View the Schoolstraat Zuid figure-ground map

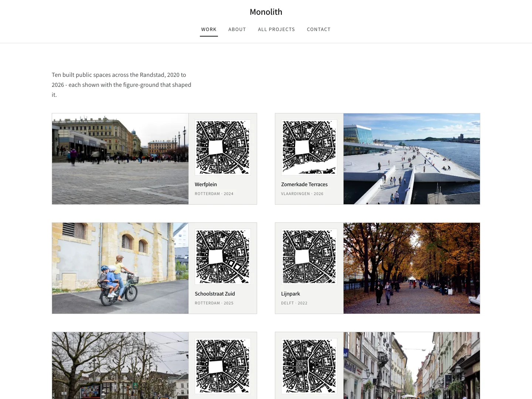click(x=223, y=257)
